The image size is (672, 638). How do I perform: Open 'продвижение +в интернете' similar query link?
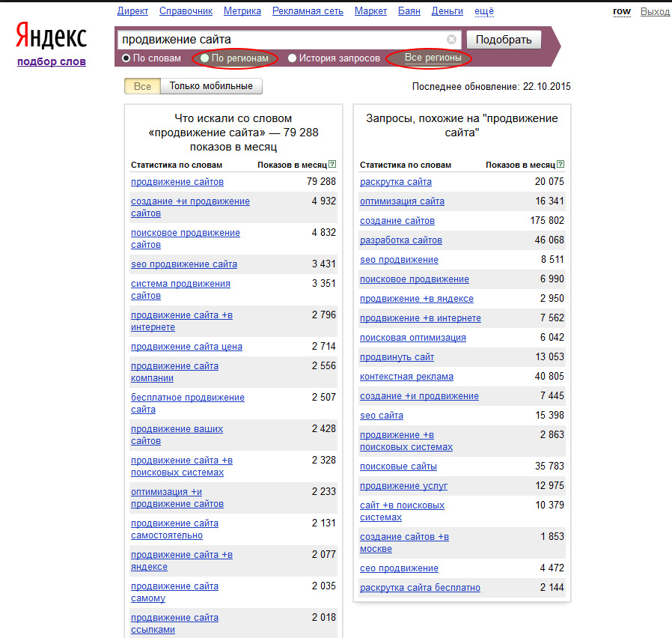[421, 318]
